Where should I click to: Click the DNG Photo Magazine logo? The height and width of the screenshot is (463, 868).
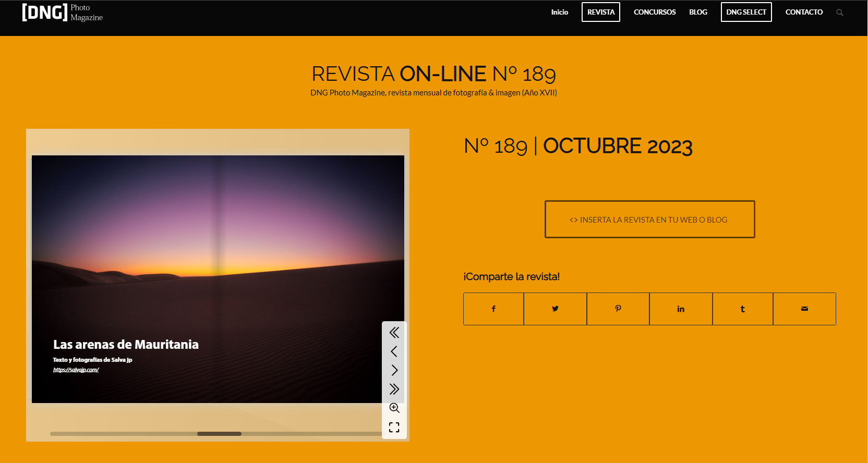point(62,13)
